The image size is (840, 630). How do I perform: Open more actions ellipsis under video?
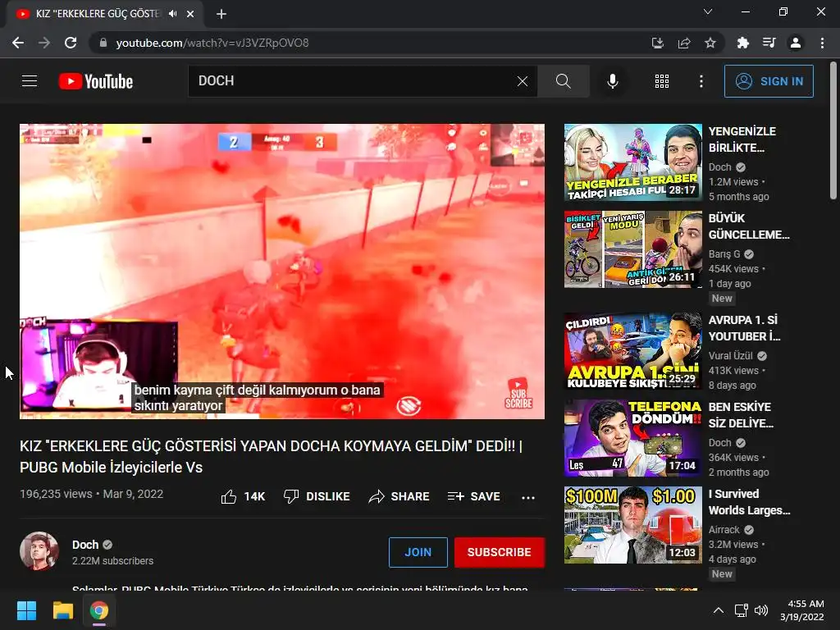click(x=528, y=498)
